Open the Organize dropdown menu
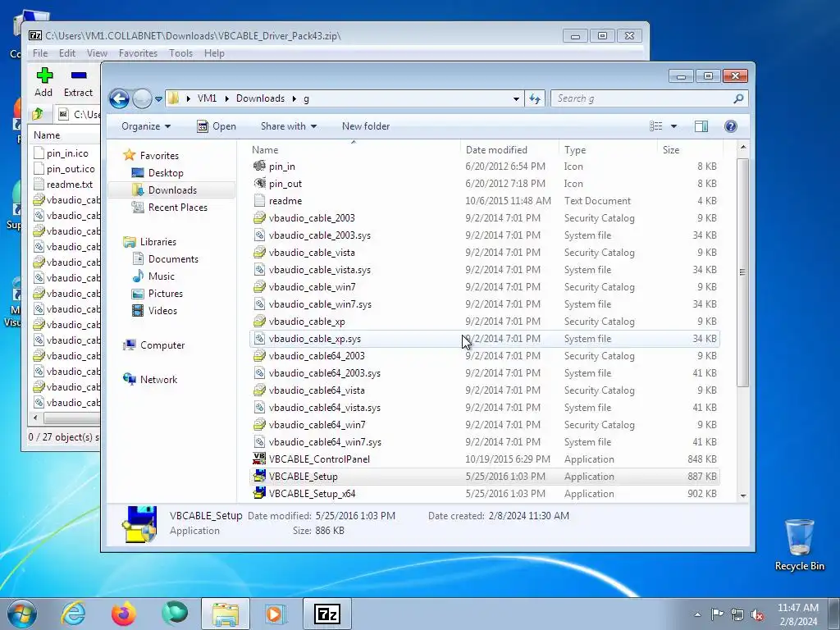Screen dimensions: 840x630 (146, 126)
